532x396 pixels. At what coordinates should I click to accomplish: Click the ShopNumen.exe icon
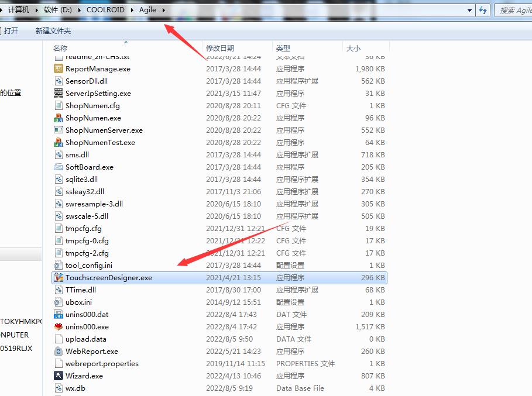tap(59, 118)
